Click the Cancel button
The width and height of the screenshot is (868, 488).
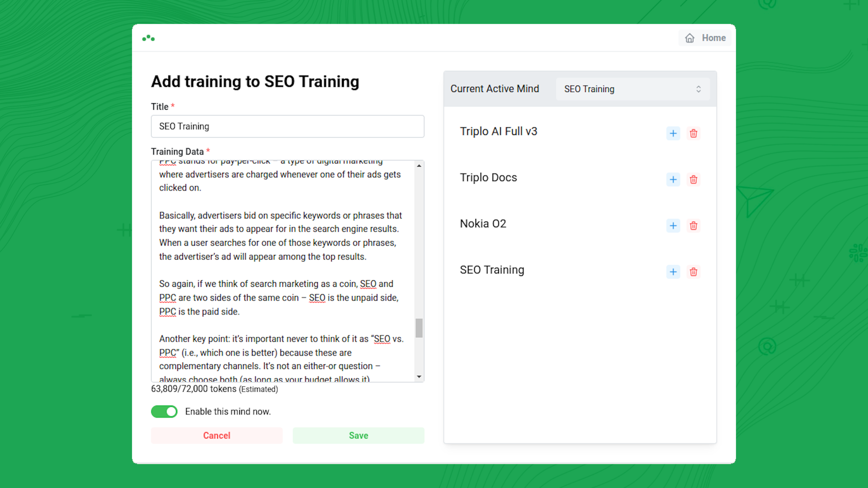(217, 436)
